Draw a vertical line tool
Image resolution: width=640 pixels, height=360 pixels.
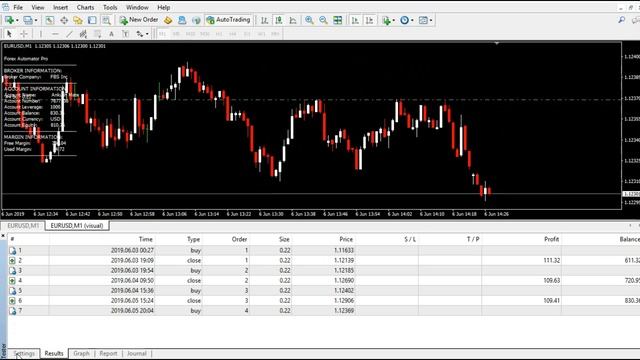coord(40,34)
